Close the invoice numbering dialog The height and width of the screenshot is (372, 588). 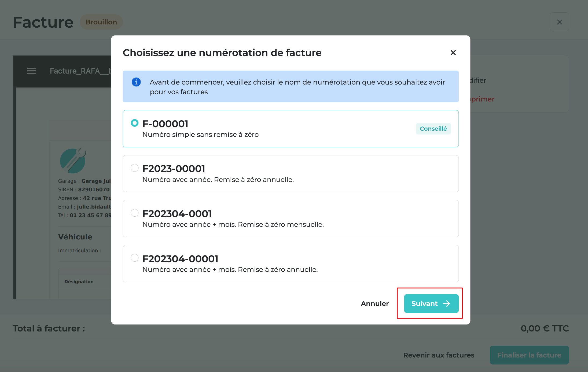pyautogui.click(x=453, y=53)
